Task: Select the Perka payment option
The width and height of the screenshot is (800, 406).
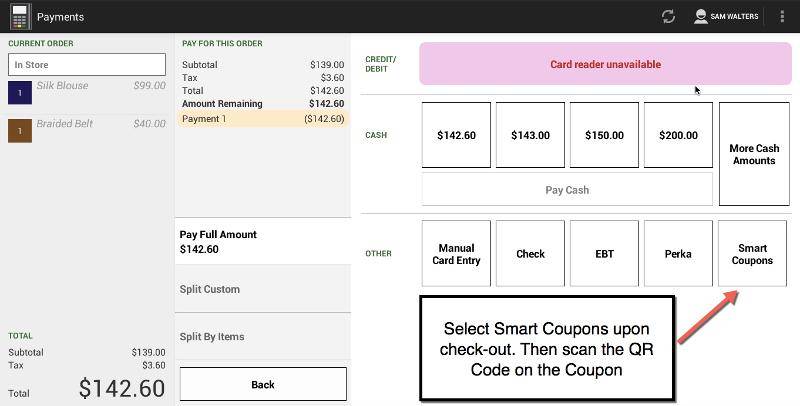Action: pos(678,253)
